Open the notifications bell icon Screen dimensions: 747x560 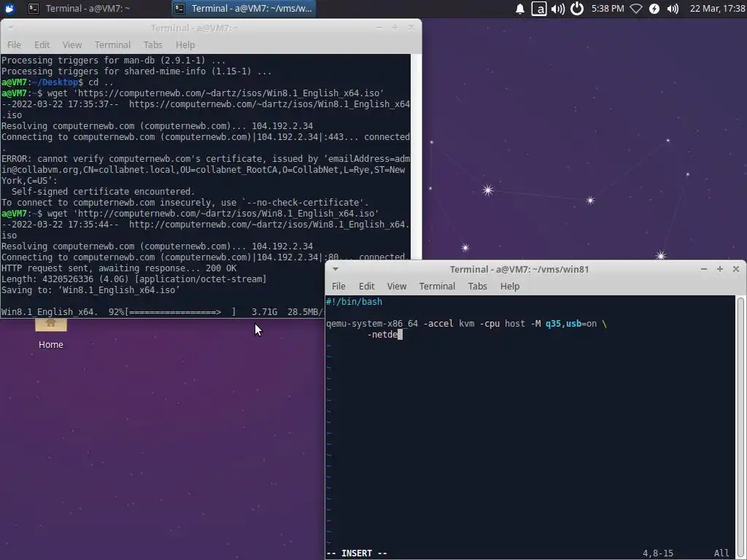519,9
